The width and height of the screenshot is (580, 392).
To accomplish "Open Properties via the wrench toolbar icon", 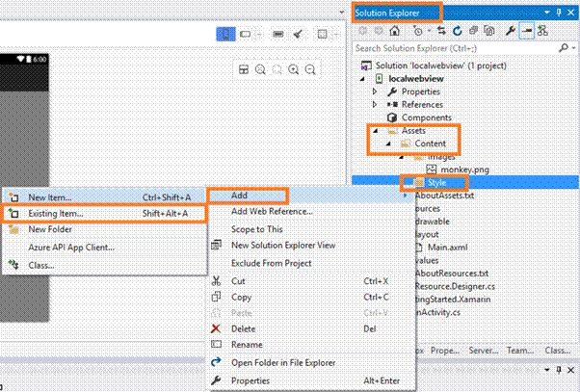I will (511, 31).
